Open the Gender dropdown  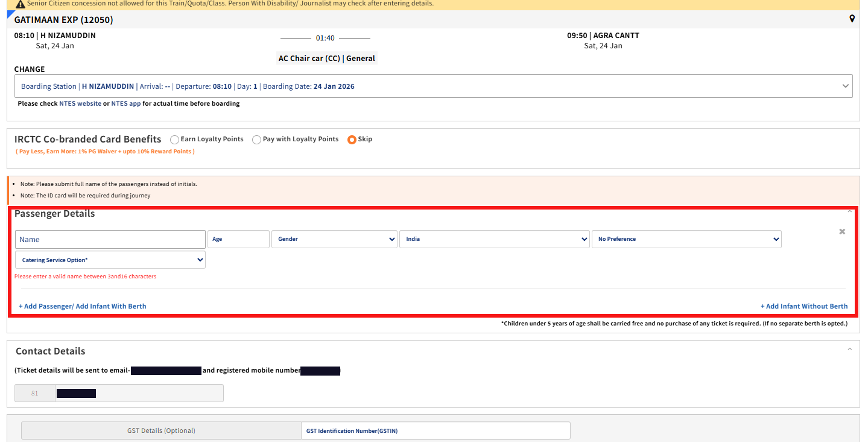pos(334,239)
